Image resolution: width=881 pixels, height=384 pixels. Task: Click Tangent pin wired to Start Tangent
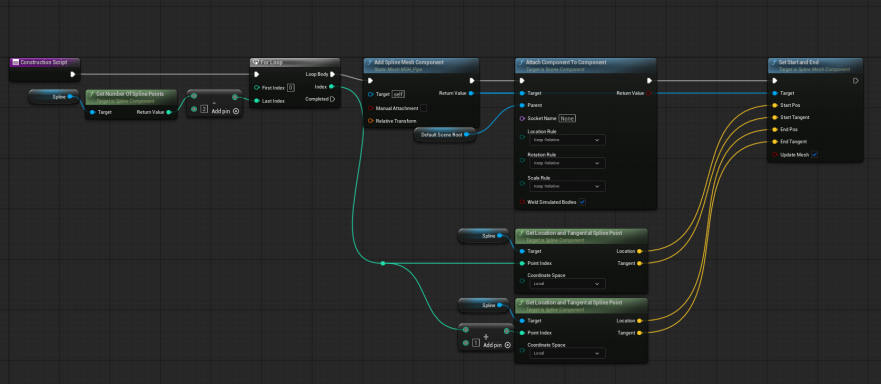(639, 263)
